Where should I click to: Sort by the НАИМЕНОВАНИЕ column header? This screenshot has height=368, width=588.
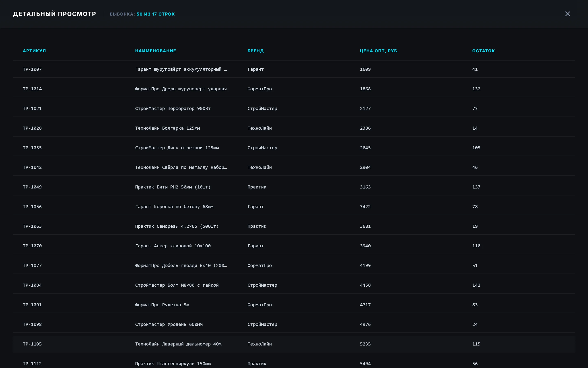pyautogui.click(x=156, y=51)
